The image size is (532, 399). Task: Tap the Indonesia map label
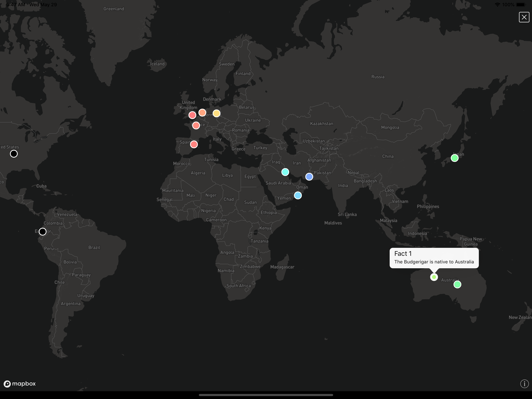point(417,233)
